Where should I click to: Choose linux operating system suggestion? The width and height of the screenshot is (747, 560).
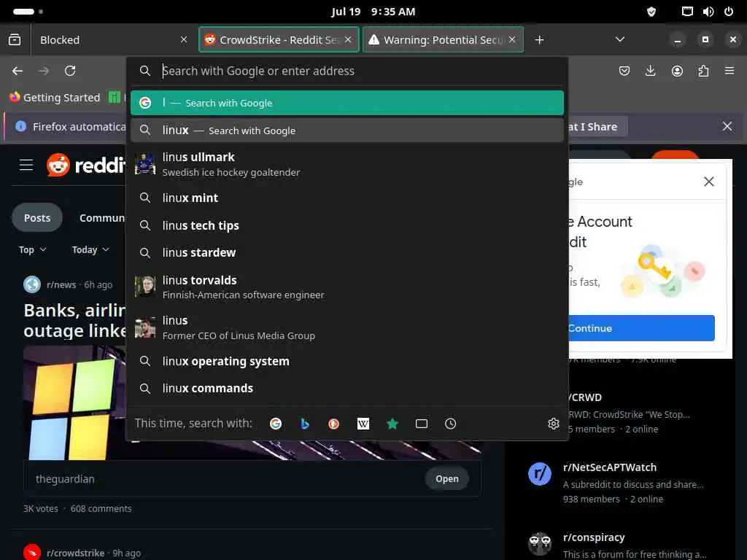347,361
